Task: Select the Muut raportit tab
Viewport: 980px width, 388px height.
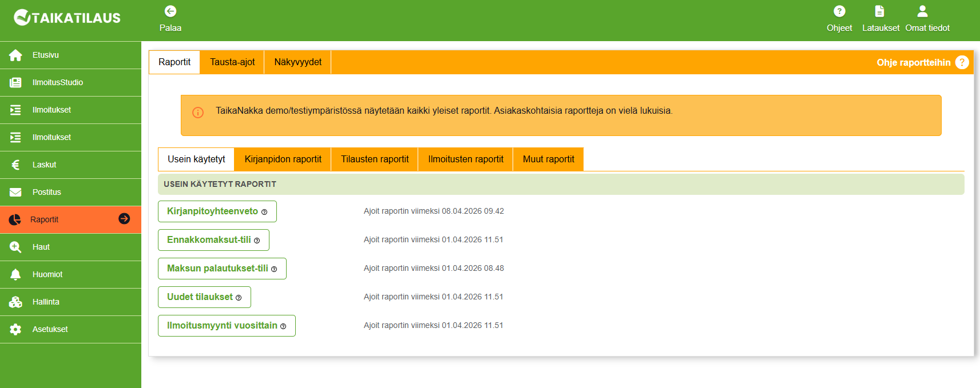Action: 548,159
